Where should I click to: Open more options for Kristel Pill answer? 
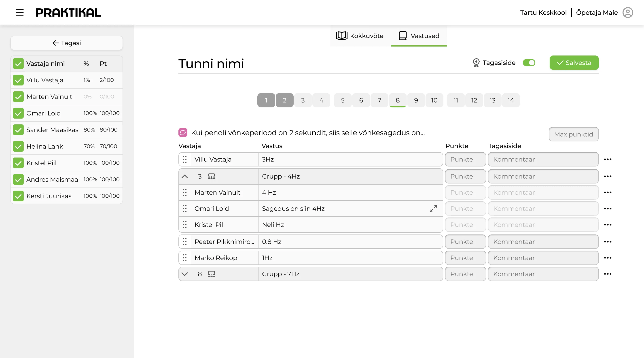[x=608, y=225]
